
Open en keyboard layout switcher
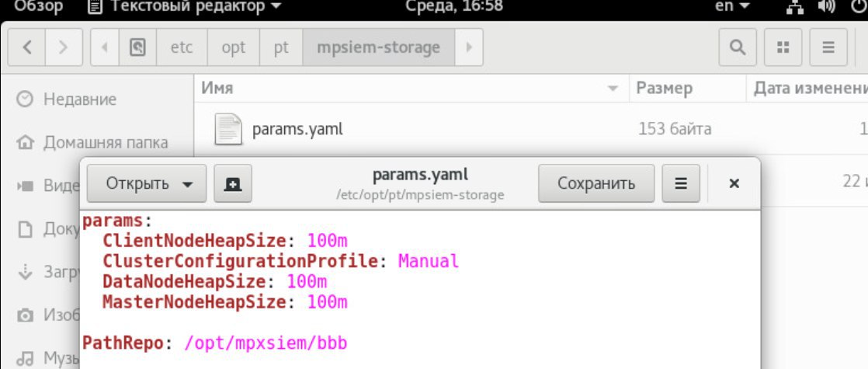(734, 8)
